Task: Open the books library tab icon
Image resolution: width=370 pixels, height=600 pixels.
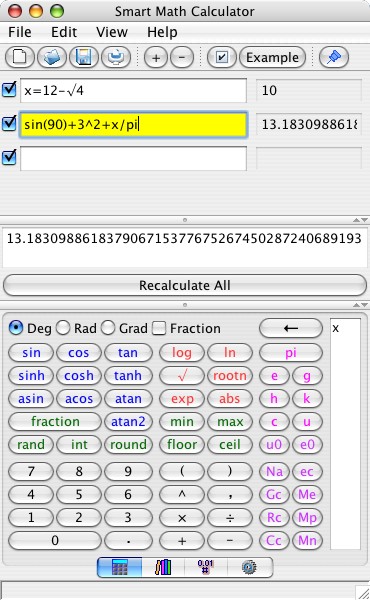Action: pos(163,567)
